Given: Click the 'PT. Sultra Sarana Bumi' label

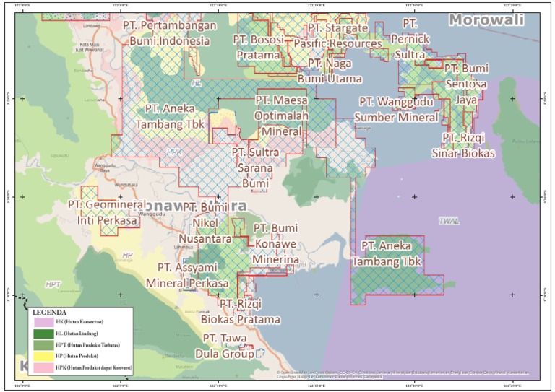Looking at the screenshot, I should click(255, 168).
